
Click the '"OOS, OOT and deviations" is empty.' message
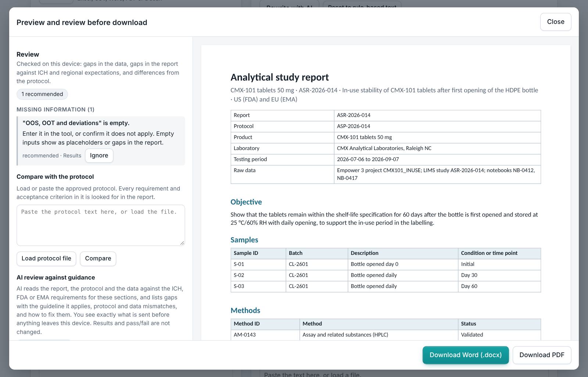[76, 123]
